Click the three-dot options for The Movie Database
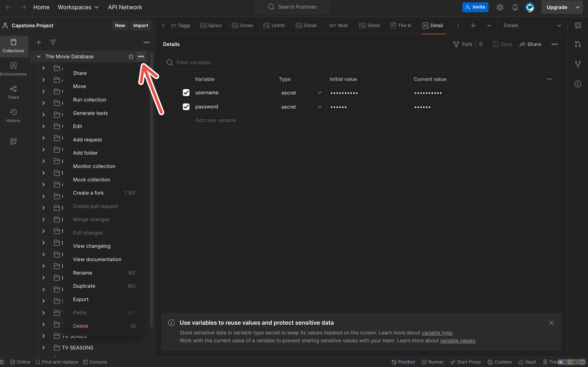588x367 pixels. pos(141,57)
